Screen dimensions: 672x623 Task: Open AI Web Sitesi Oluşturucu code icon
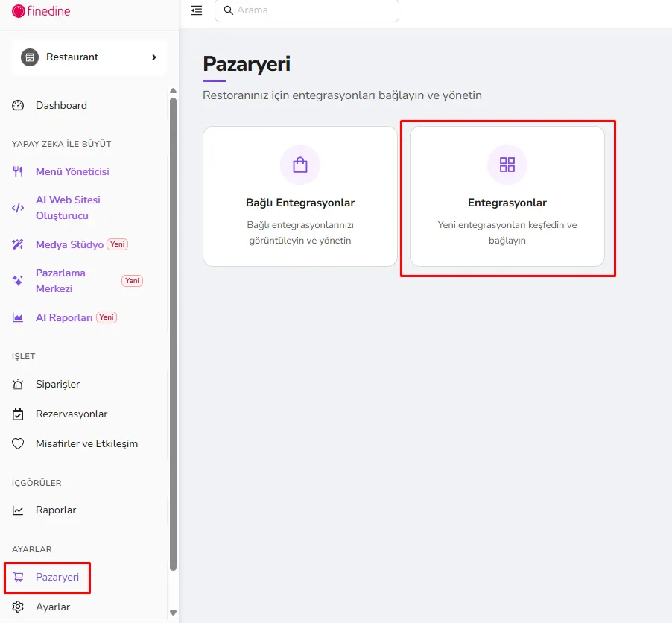tap(18, 208)
